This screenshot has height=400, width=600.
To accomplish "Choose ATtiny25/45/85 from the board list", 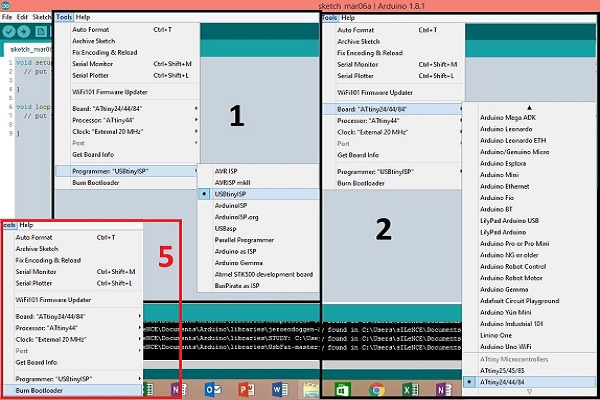I will point(502,371).
